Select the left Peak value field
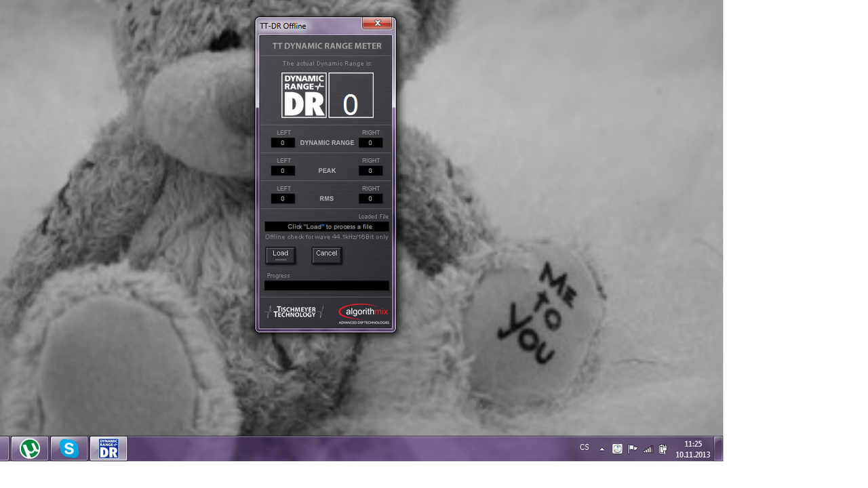Image resolution: width=868 pixels, height=488 pixels. click(x=283, y=171)
